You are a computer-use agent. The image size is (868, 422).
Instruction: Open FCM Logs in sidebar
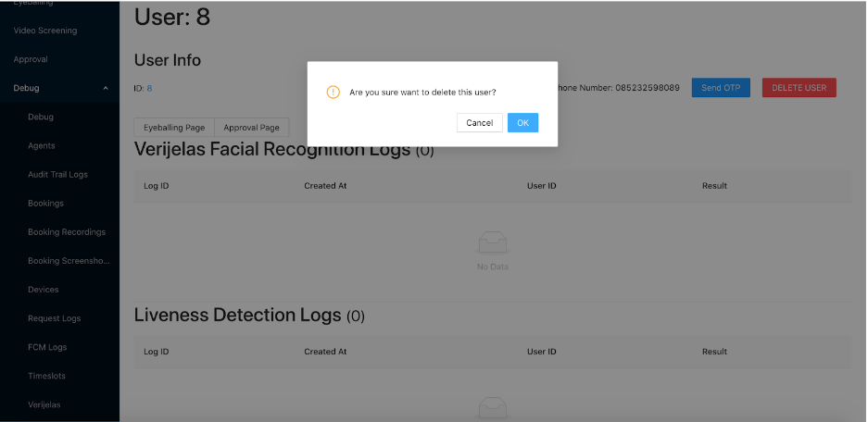[47, 347]
